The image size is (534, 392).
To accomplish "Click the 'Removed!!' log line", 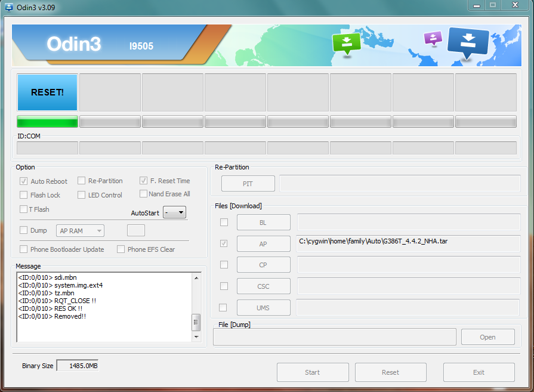I will pyautogui.click(x=52, y=316).
